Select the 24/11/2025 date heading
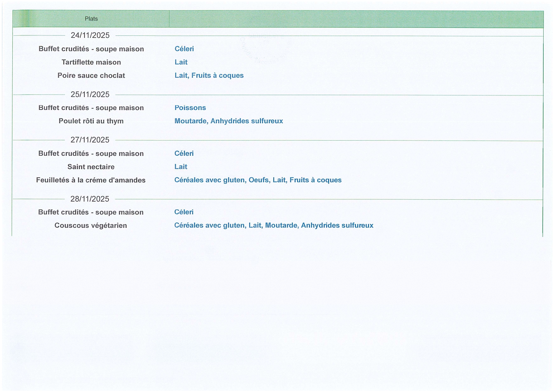This screenshot has width=555, height=392. coord(90,35)
